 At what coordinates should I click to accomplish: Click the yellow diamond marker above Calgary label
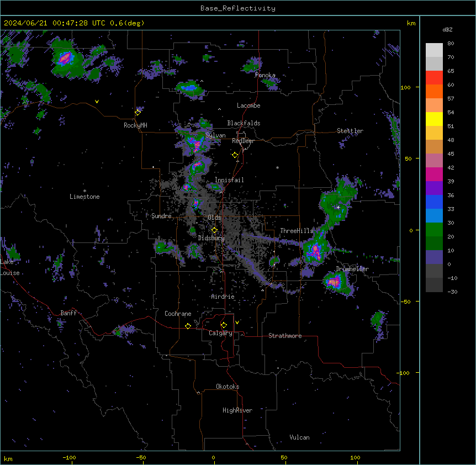[x=224, y=325]
